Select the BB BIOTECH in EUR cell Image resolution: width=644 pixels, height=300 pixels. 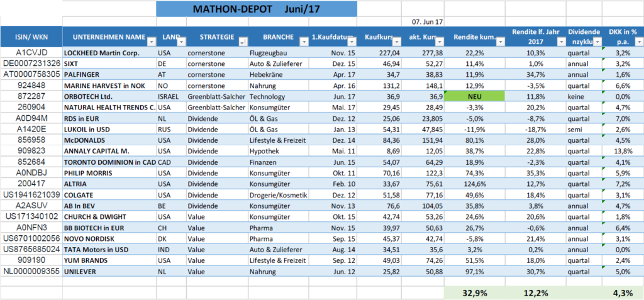click(109, 228)
